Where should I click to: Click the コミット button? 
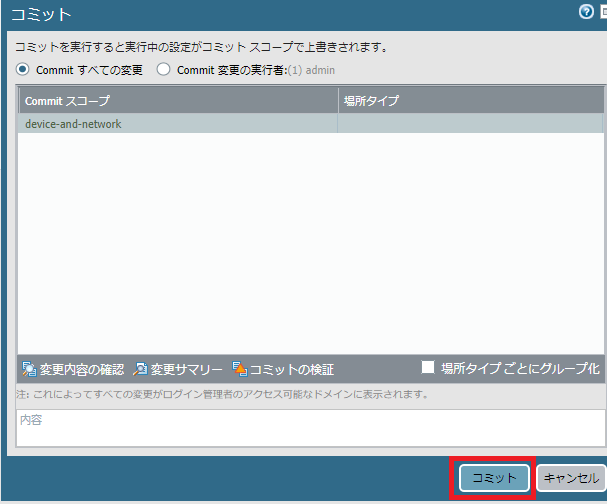(494, 478)
